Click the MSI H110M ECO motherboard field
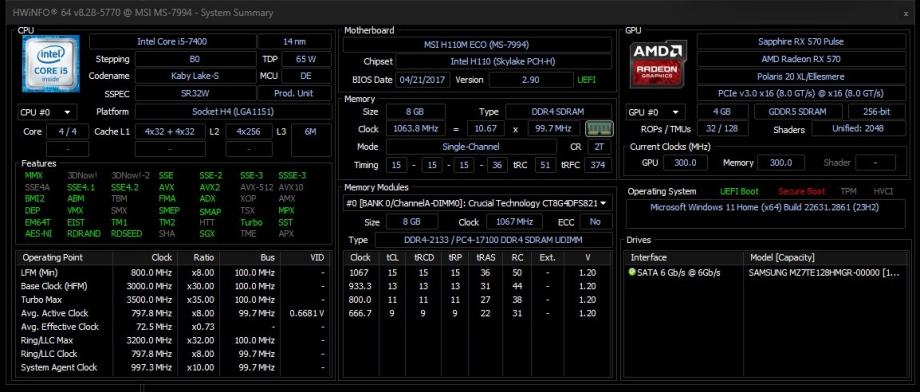The width and height of the screenshot is (920, 392). tap(477, 45)
